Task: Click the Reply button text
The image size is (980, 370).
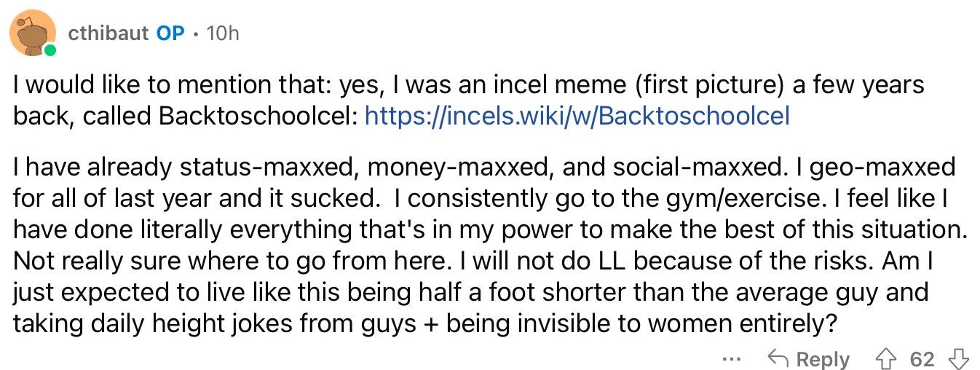Action: 823,359
